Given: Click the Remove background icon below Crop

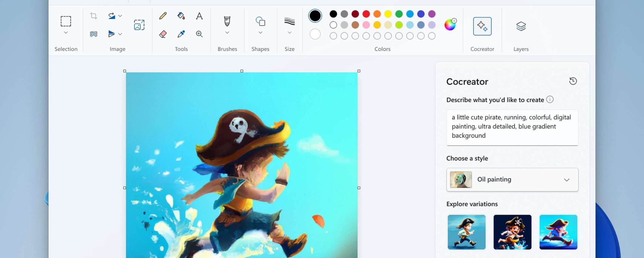Looking at the screenshot, I should [x=94, y=34].
